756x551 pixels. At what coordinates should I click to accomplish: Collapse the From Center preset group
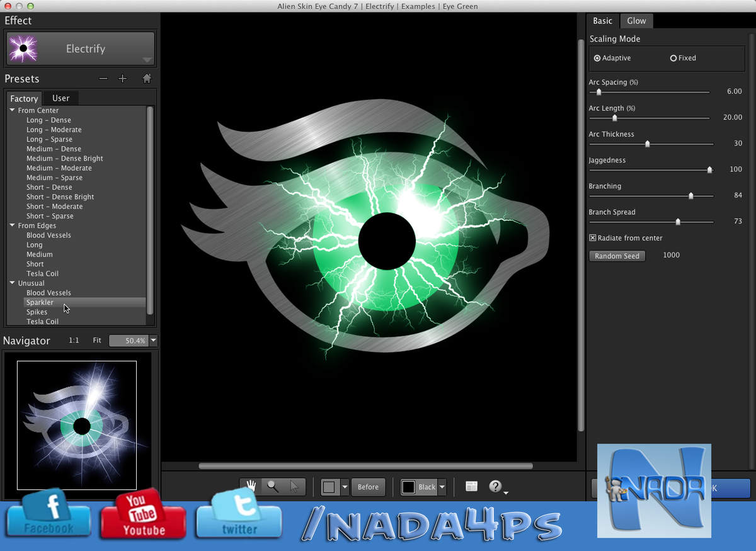[12, 110]
